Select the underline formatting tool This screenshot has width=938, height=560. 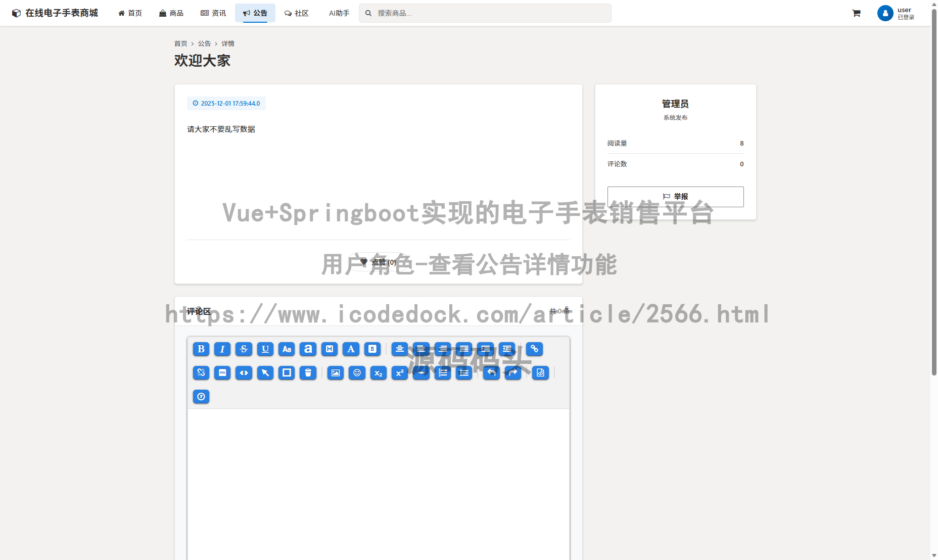click(x=265, y=349)
